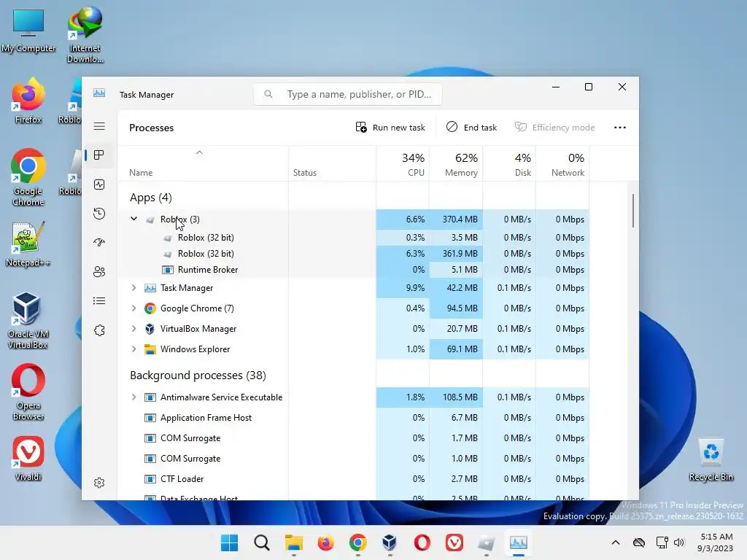Open the Services puzzle icon in sidebar
Viewport: 747px width, 560px height.
pos(99,330)
